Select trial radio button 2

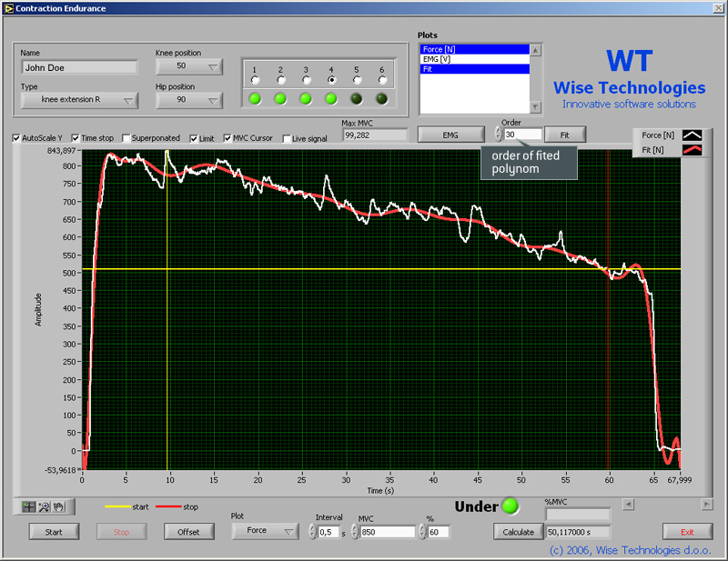(281, 80)
